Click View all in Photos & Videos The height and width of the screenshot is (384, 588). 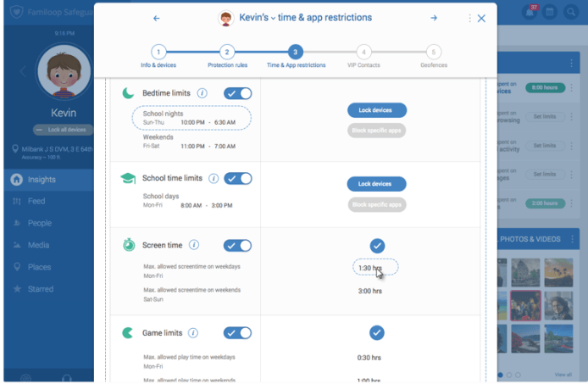click(563, 375)
